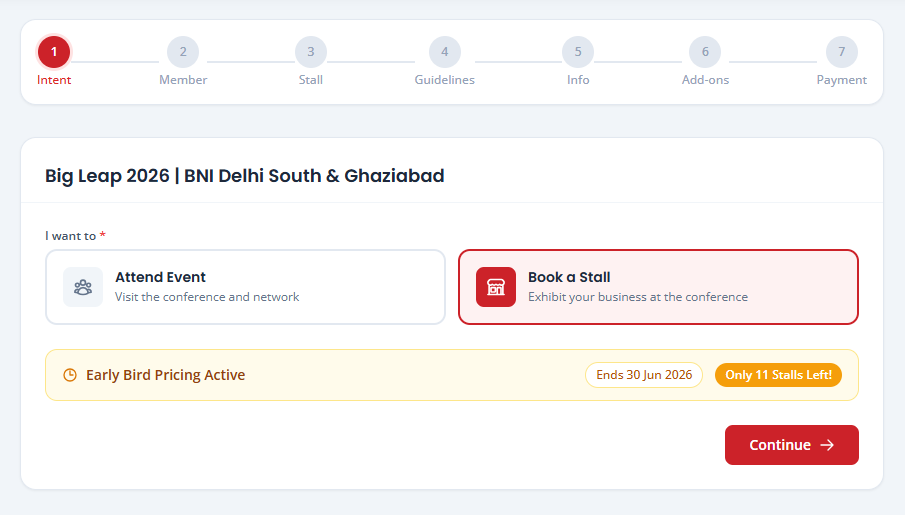Click the Only 11 Stalls Left badge
This screenshot has width=905, height=515.
[778, 375]
